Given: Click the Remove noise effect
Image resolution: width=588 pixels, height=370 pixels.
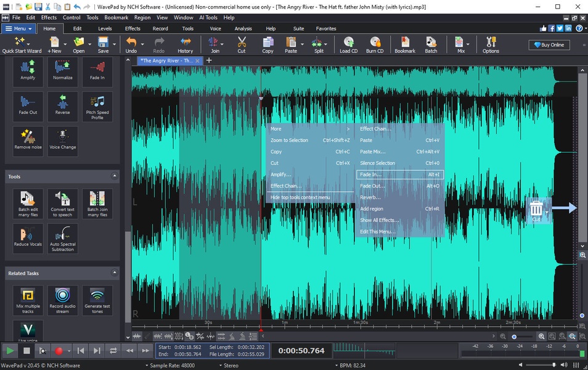Looking at the screenshot, I should (28, 141).
